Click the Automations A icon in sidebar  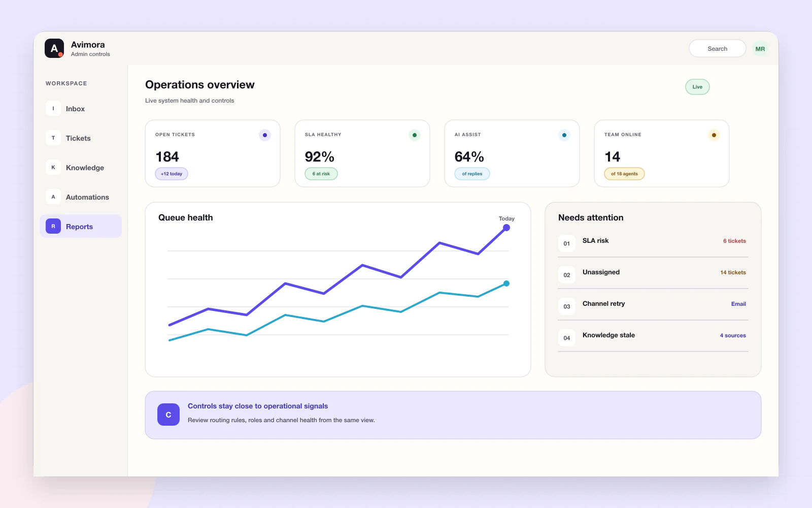(53, 197)
